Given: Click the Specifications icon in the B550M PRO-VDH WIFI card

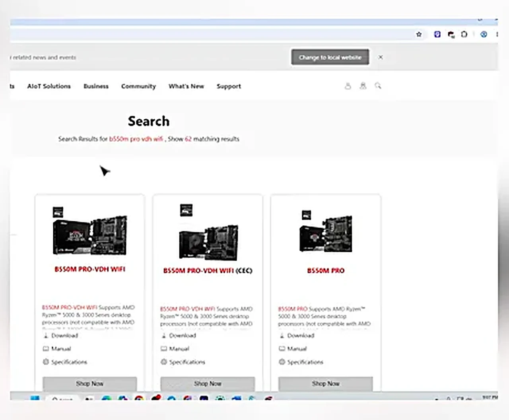Looking at the screenshot, I should 46,362.
